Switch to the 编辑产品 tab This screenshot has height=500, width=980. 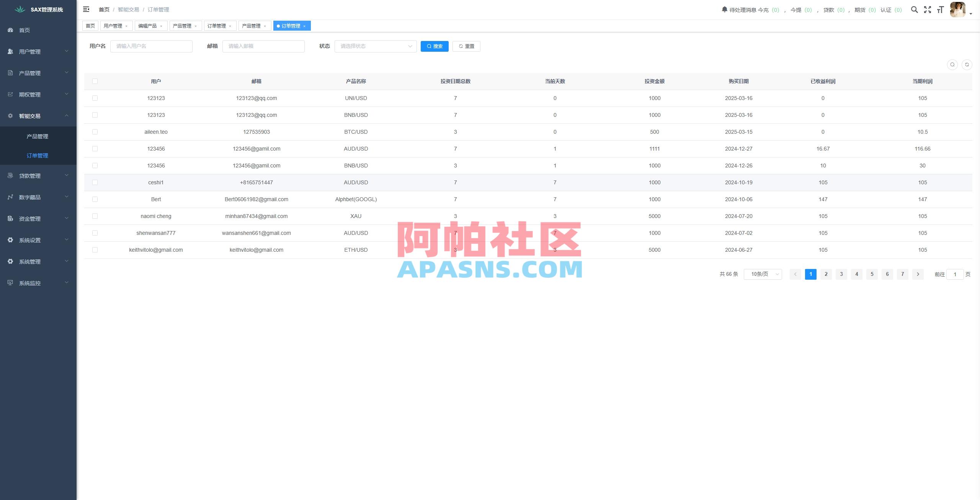point(149,26)
